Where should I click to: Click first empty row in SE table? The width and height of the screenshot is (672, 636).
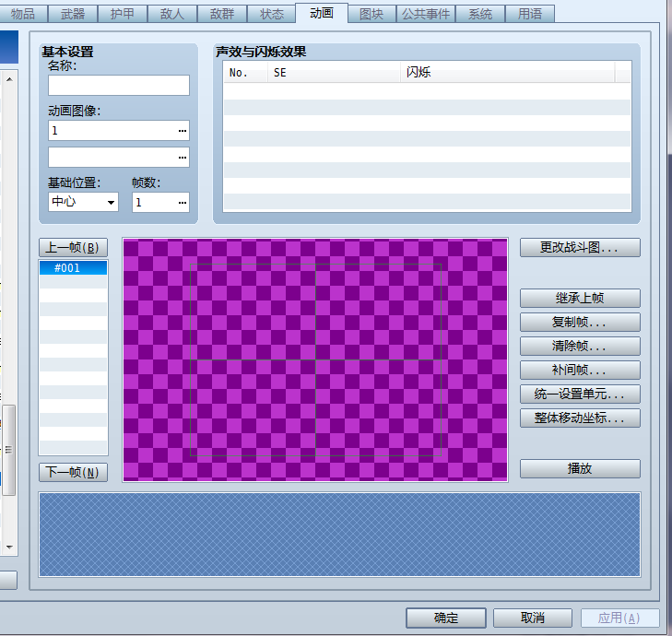click(427, 91)
